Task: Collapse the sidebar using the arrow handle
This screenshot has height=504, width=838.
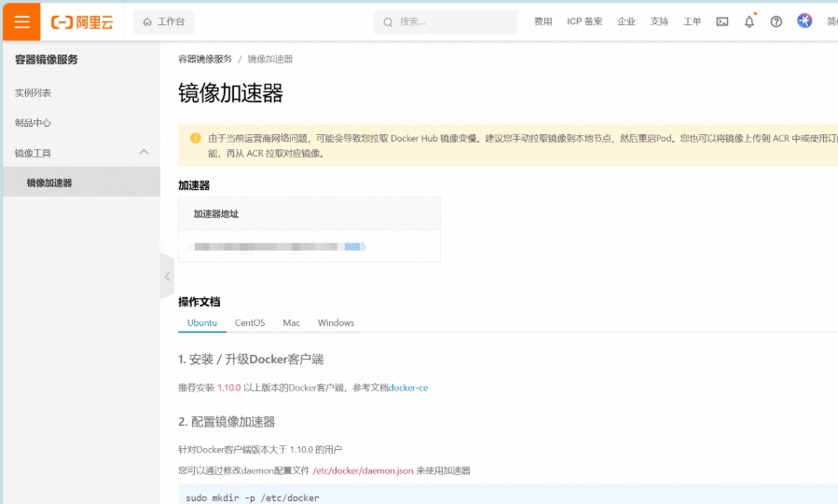Action: click(x=167, y=276)
